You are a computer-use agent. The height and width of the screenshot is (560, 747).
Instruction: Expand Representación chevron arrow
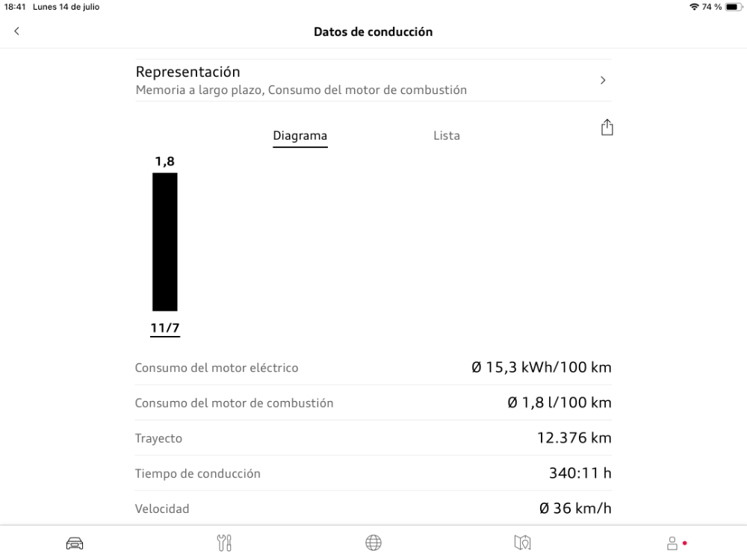(x=603, y=80)
